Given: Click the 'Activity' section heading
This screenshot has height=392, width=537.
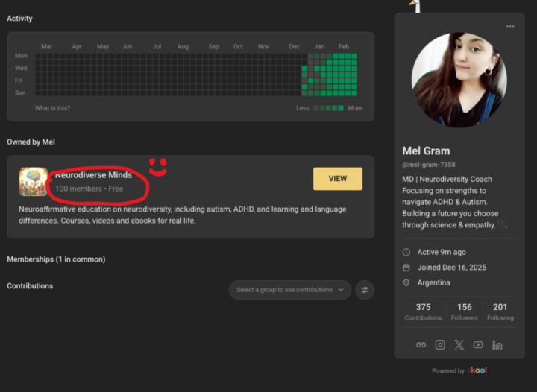Looking at the screenshot, I should coord(19,19).
